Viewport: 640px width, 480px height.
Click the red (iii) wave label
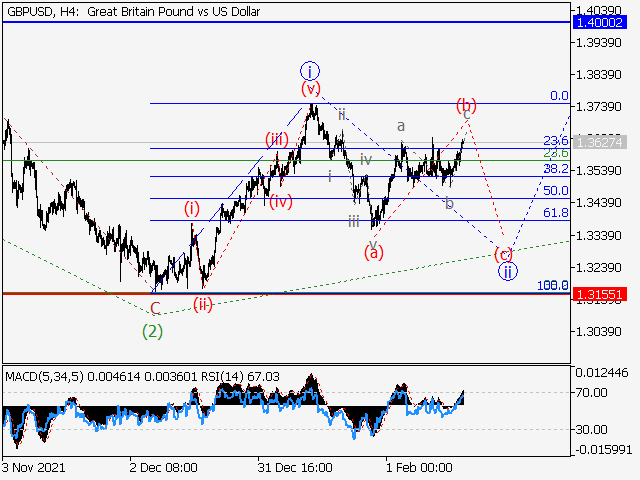pyautogui.click(x=277, y=140)
